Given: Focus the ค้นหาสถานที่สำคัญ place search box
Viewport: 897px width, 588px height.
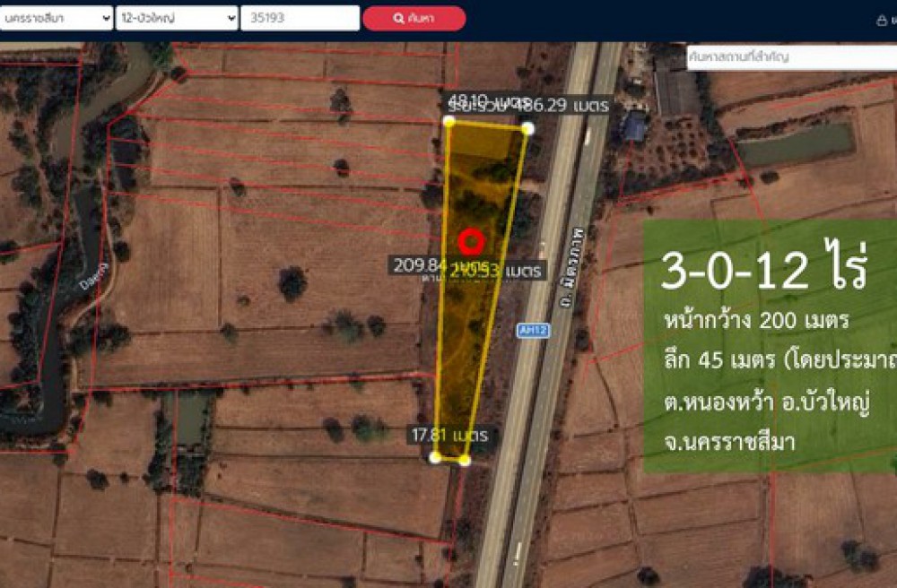Looking at the screenshot, I should (x=791, y=56).
